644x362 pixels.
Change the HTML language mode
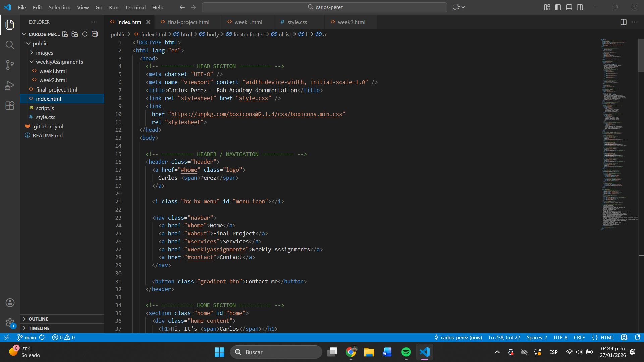(x=607, y=337)
